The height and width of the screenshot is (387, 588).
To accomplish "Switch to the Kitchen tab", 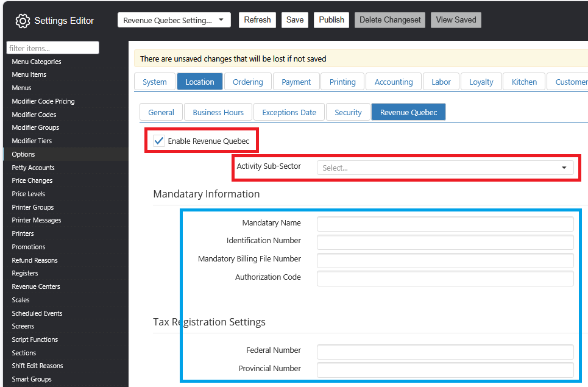I will [x=524, y=82].
